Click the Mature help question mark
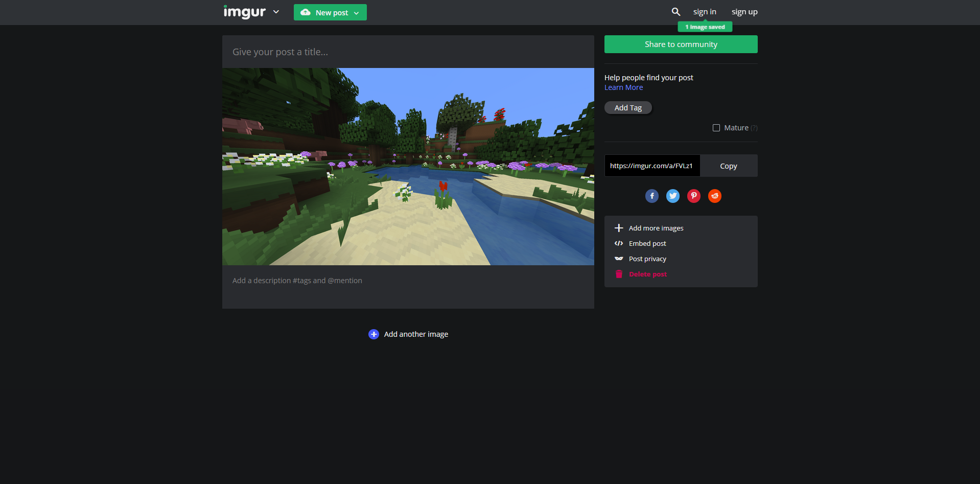This screenshot has height=484, width=980. pos(754,128)
